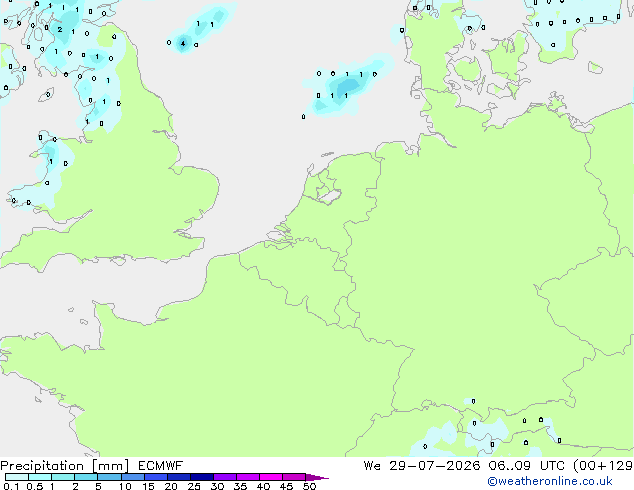Click the 'UTC' label in the timestamp
The height and width of the screenshot is (490, 634).
[553, 466]
